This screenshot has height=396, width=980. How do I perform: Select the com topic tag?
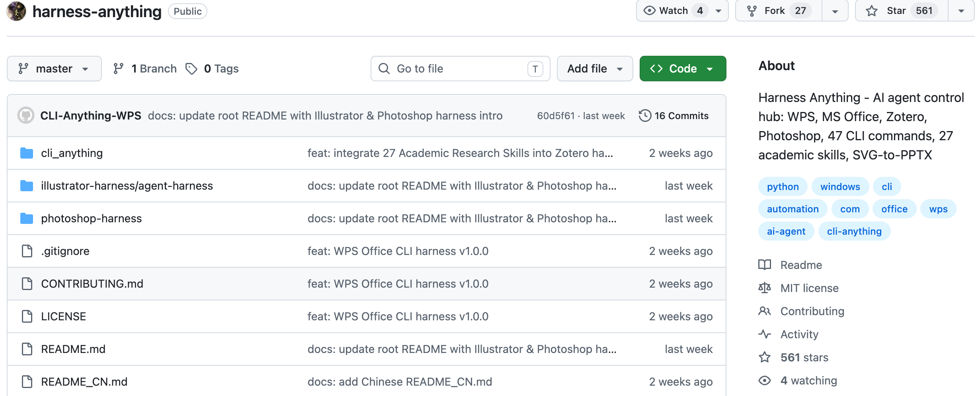coord(850,209)
